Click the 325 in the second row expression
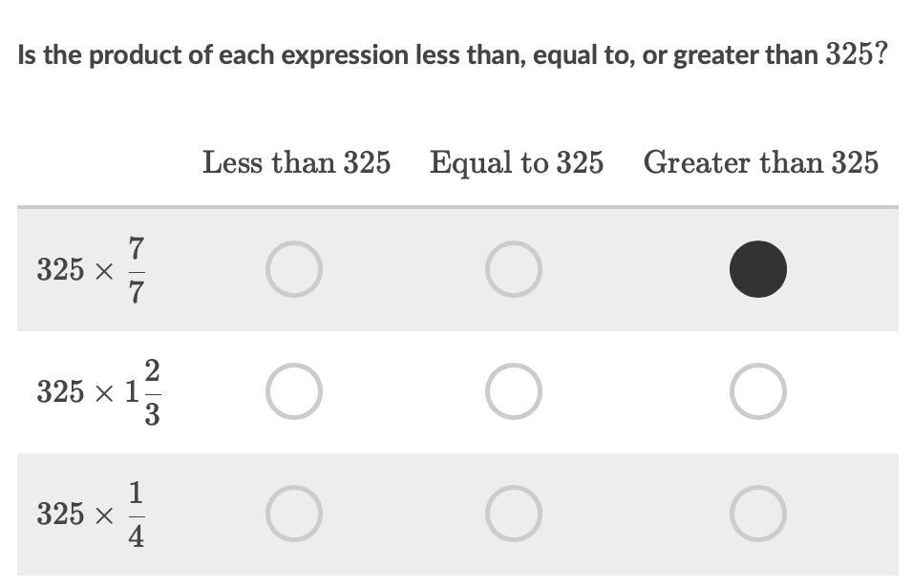Image resolution: width=913 pixels, height=588 pixels. [60, 391]
